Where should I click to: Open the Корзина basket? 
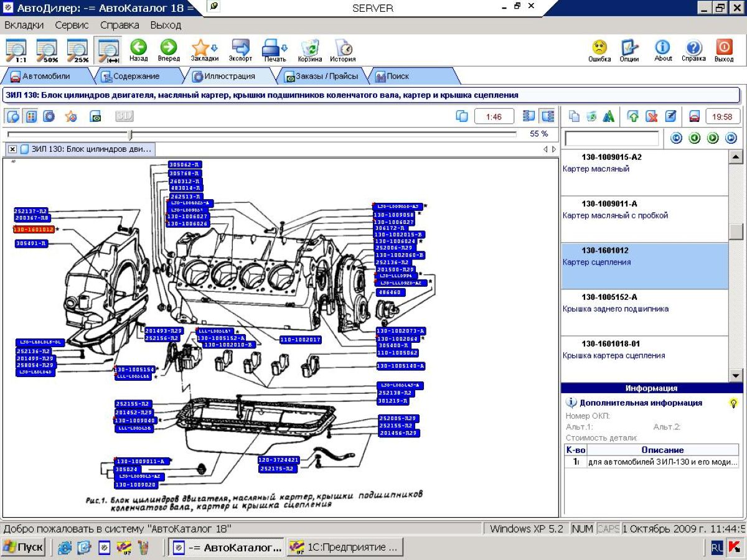coord(310,50)
